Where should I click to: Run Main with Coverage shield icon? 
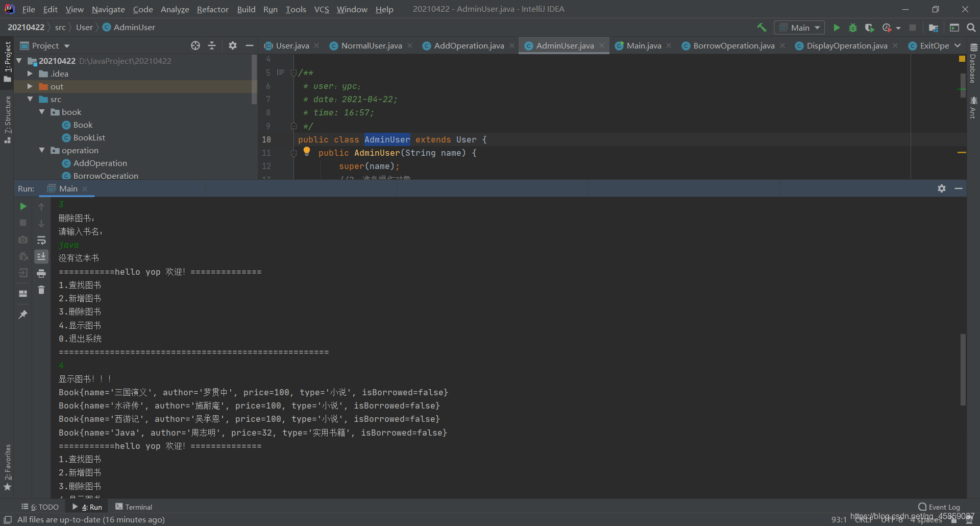point(870,28)
